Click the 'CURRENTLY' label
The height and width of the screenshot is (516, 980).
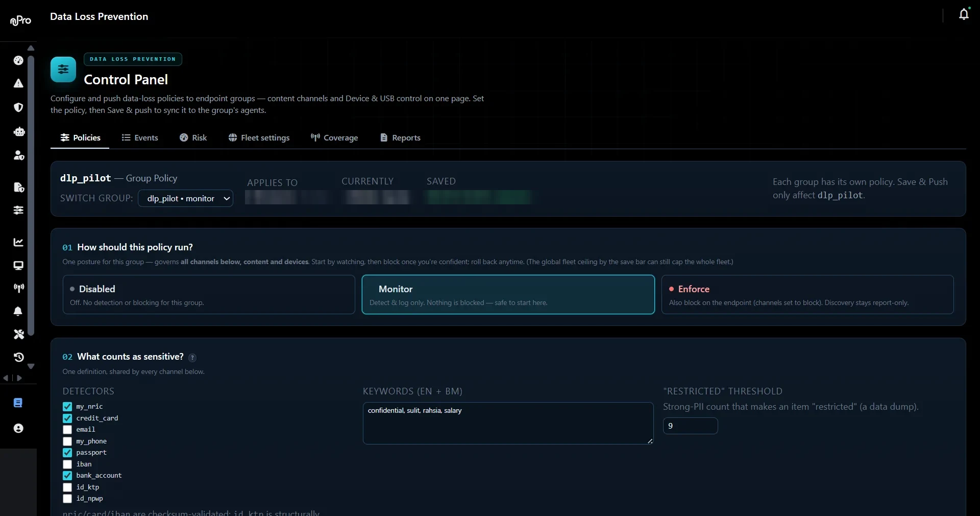[367, 181]
